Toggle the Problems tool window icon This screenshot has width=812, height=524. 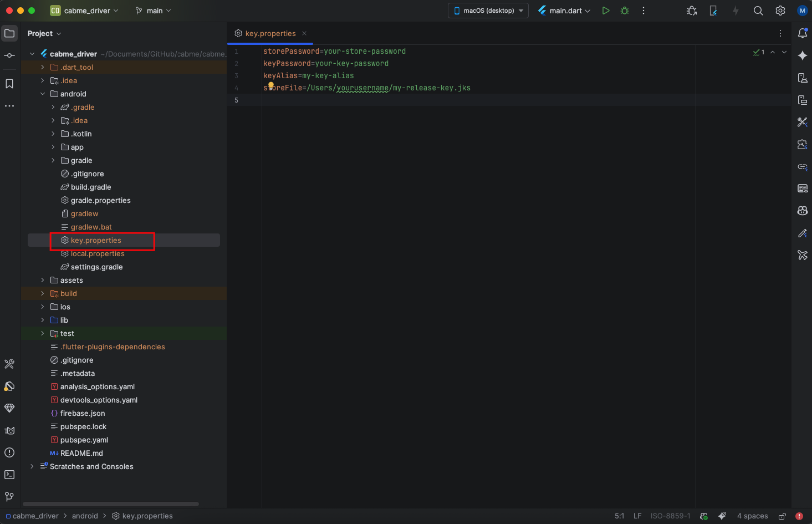tap(9, 452)
